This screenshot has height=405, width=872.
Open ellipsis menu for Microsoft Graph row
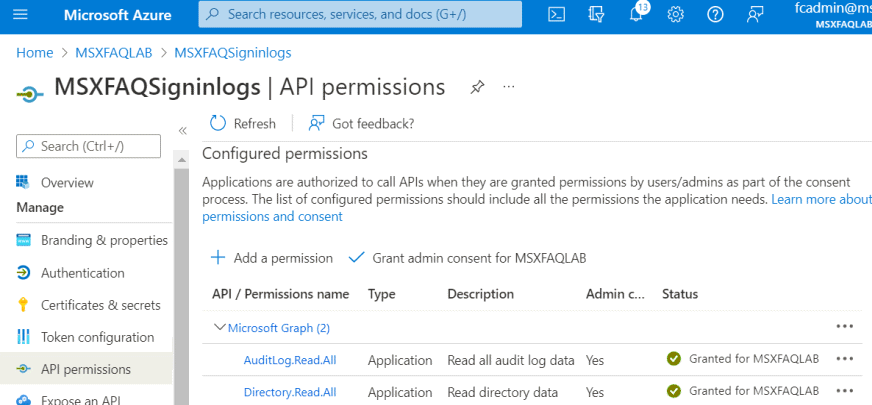click(x=845, y=327)
